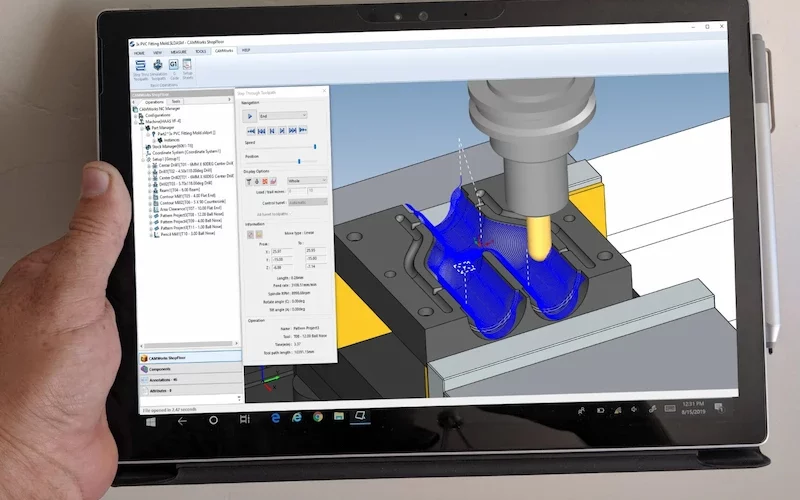Close the Step Through Toolpath panel
The width and height of the screenshot is (800, 500).
324,91
